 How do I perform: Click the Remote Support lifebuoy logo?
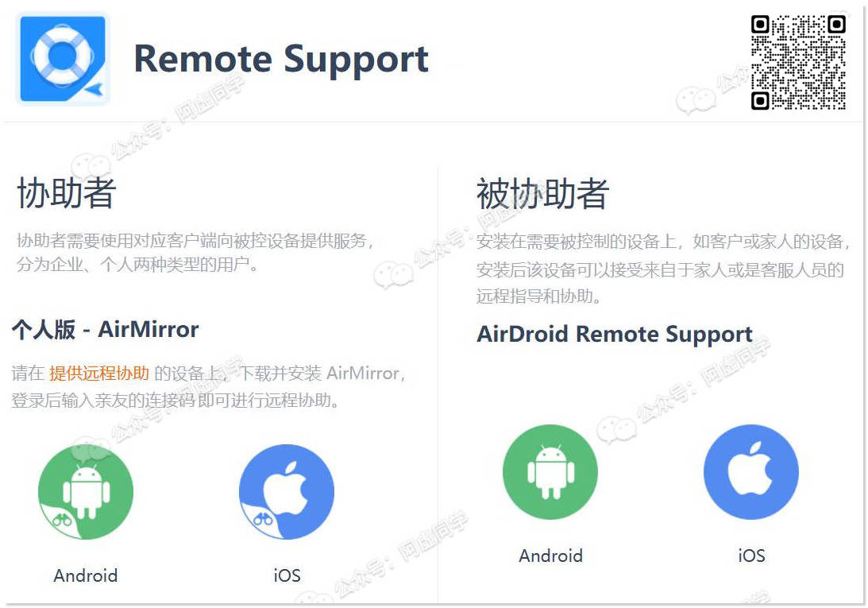[x=63, y=59]
